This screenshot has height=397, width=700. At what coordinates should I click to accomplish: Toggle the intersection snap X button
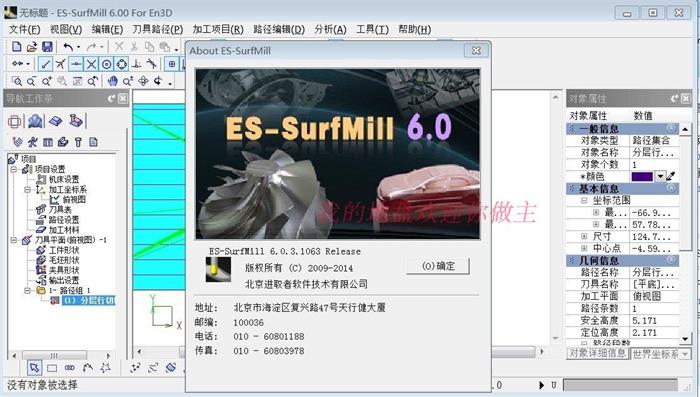[x=91, y=64]
